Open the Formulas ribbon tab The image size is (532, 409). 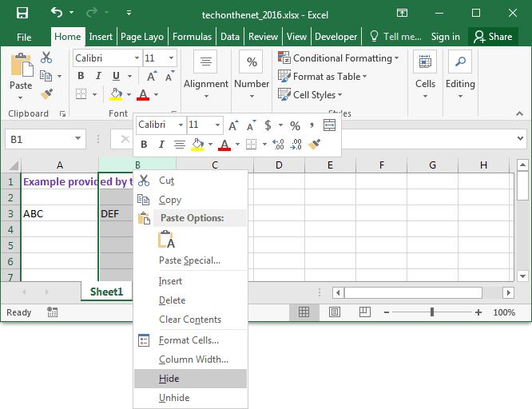[x=192, y=37]
